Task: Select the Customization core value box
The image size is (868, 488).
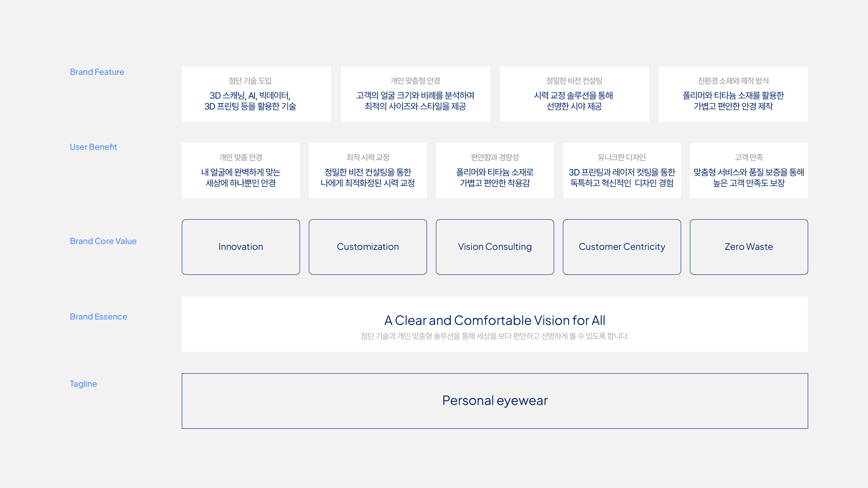Action: point(368,247)
